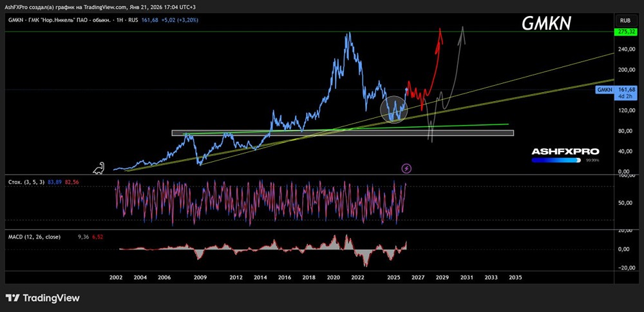This screenshot has height=312, width=644.
Task: Open the MACD (12, 26, close) legend
Action: pyautogui.click(x=34, y=237)
